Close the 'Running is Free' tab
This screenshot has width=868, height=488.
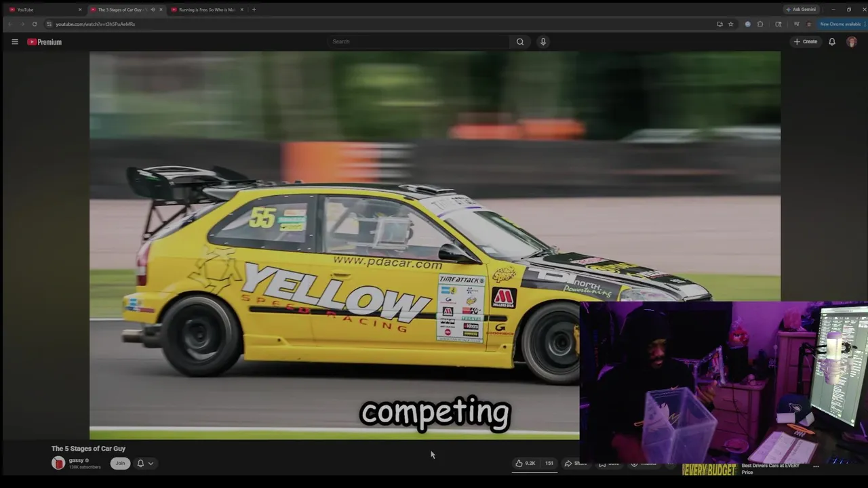tap(241, 9)
